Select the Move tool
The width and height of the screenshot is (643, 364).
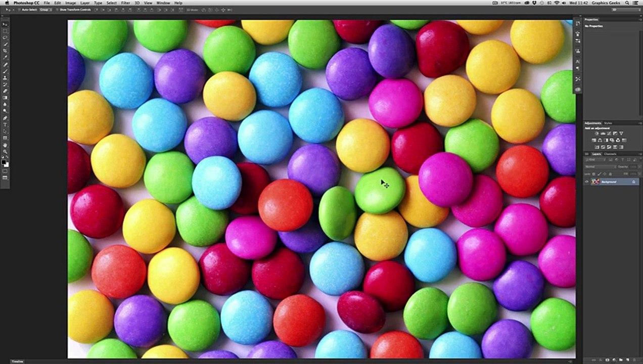[5, 24]
